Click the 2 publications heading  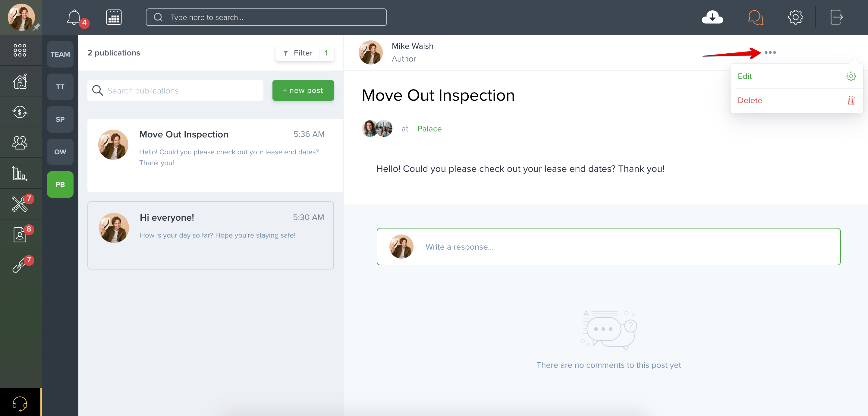point(114,53)
